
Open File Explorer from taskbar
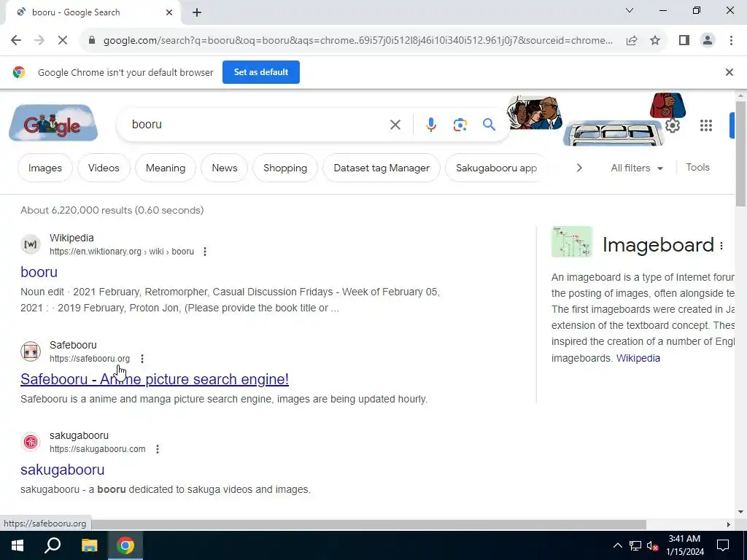point(89,545)
